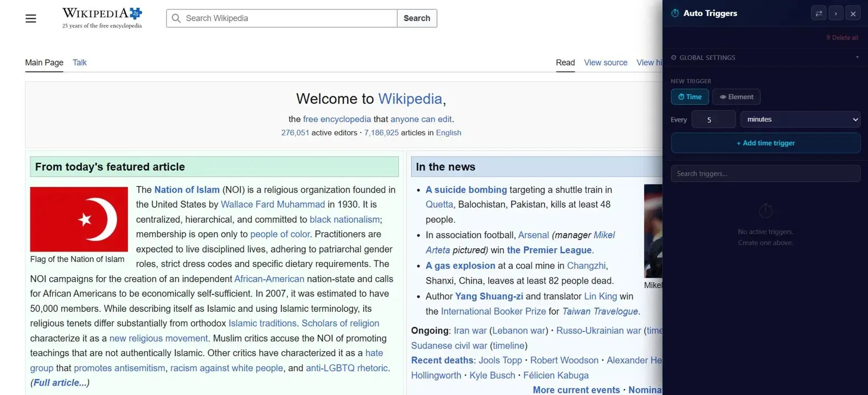Viewport: 868px width, 395px height.
Task: Open the Sudanese civil war link
Action: click(449, 346)
